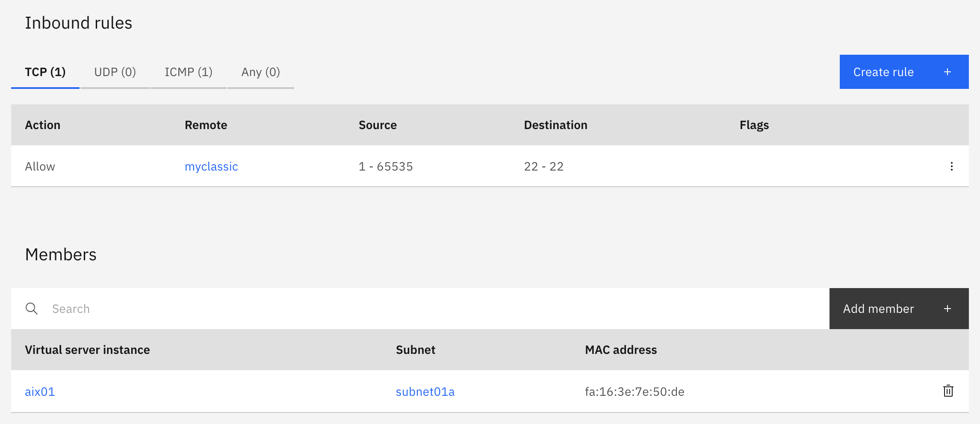The image size is (980, 424).
Task: Open overflow menu for the Allow rule
Action: pyautogui.click(x=951, y=166)
